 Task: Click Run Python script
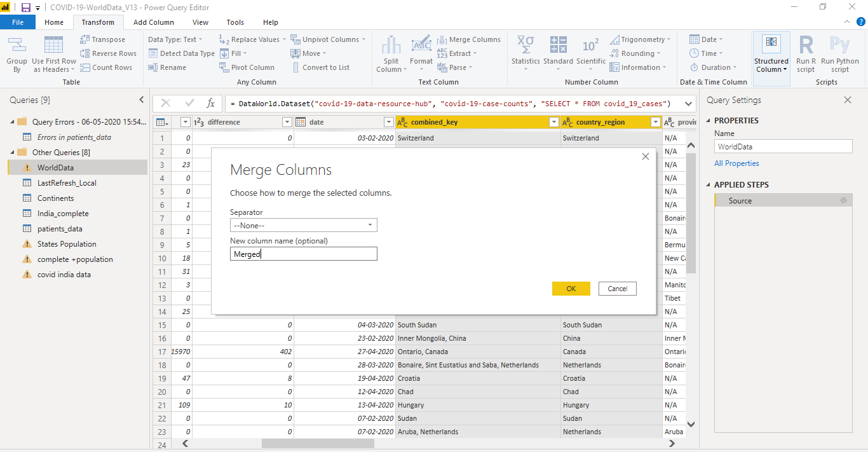(840, 55)
